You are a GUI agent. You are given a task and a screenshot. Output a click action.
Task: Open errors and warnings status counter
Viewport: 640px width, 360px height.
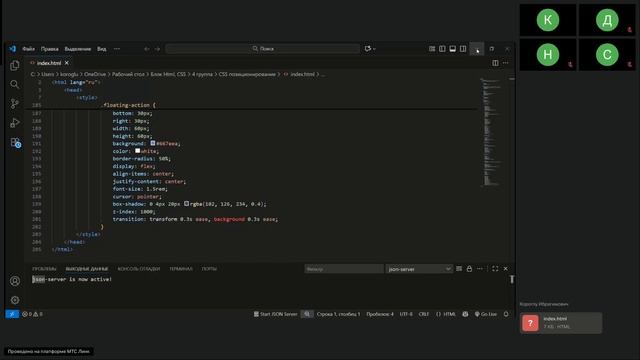click(32, 314)
